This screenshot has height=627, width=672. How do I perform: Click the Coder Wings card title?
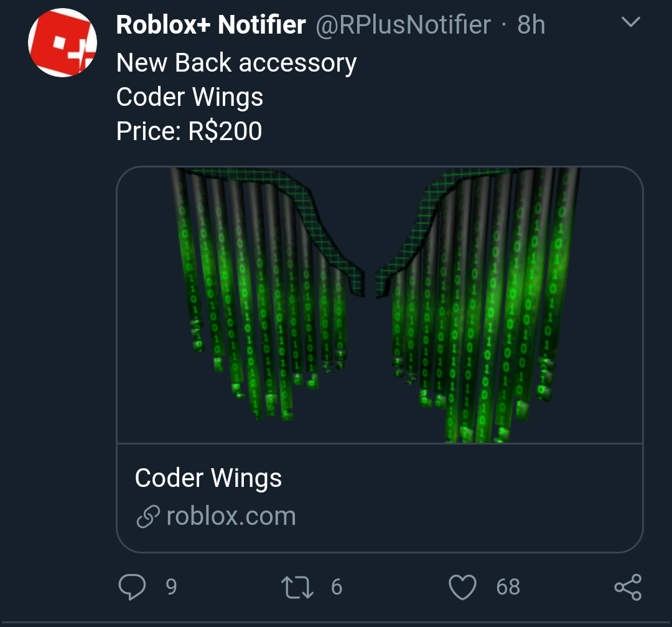click(208, 478)
